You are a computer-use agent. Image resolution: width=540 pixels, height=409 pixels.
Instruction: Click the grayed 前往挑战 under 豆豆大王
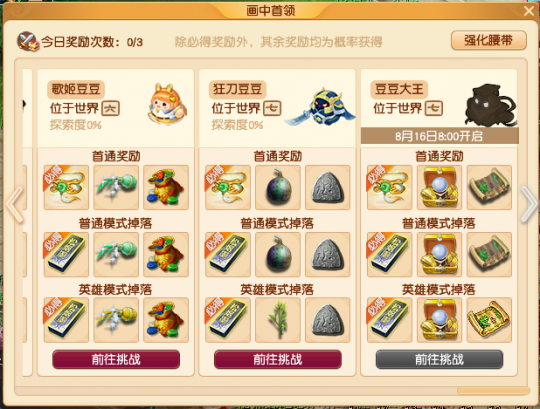pos(439,359)
